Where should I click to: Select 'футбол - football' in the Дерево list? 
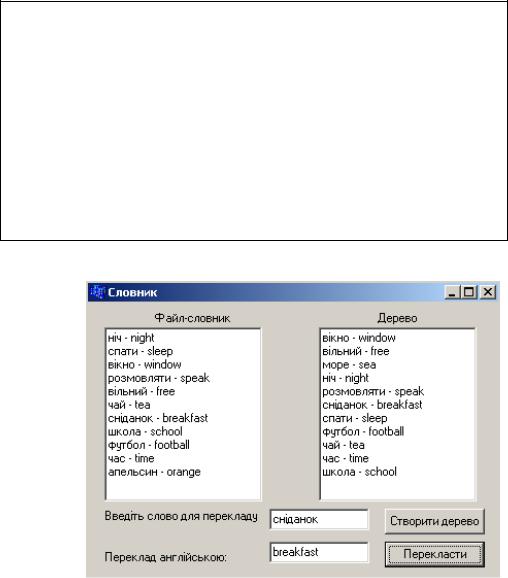(x=363, y=432)
